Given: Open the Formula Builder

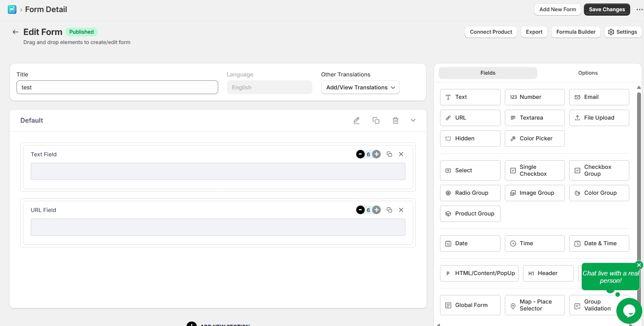Looking at the screenshot, I should point(576,32).
